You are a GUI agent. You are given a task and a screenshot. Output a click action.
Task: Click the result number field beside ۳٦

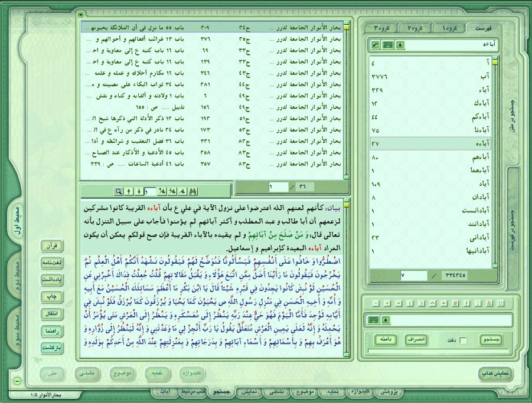[279, 187]
